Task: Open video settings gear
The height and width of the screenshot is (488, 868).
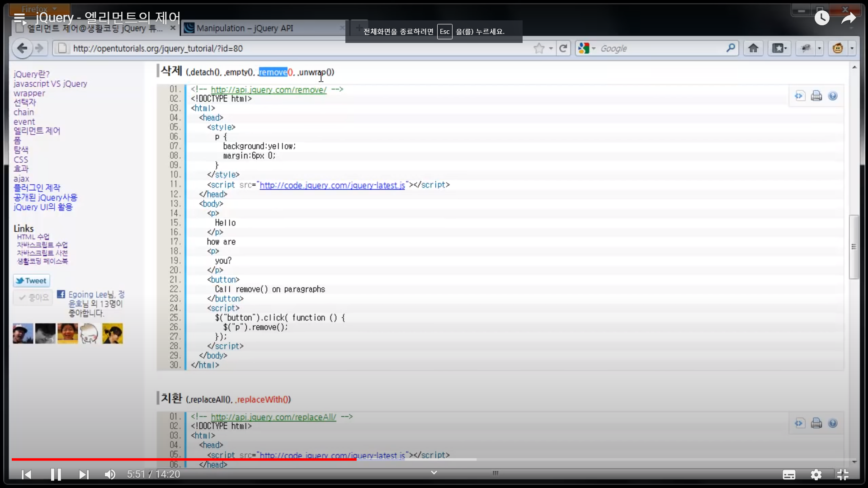Action: pyautogui.click(x=816, y=474)
